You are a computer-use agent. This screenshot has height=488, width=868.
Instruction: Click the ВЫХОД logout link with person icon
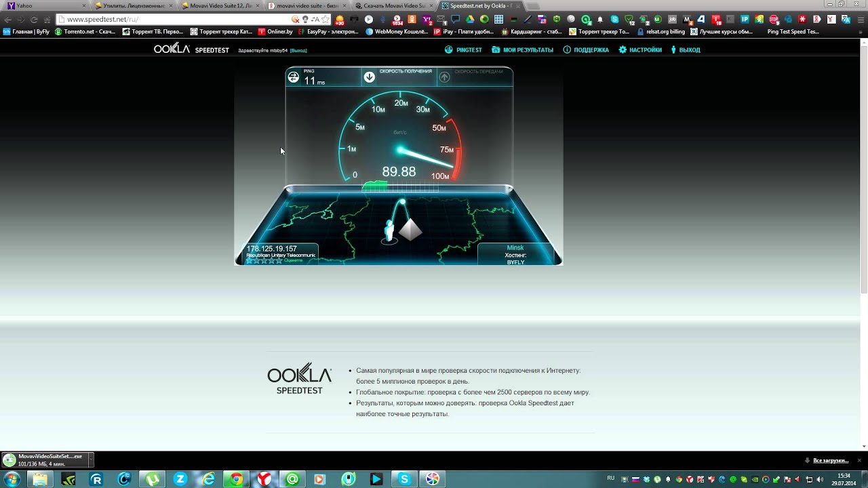click(x=685, y=49)
